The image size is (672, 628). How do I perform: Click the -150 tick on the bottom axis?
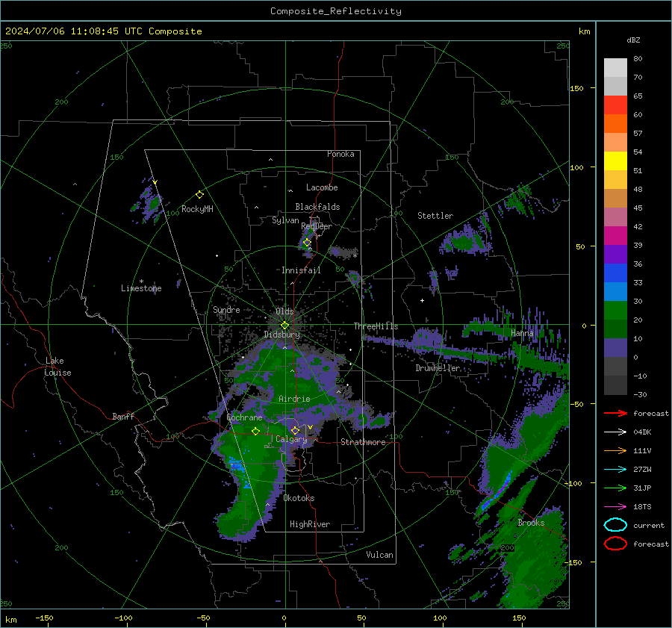click(x=44, y=618)
